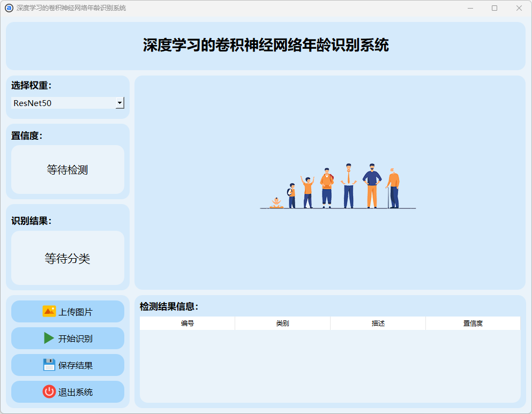Sort by the 编号 column header
This screenshot has width=532, height=414.
point(187,323)
